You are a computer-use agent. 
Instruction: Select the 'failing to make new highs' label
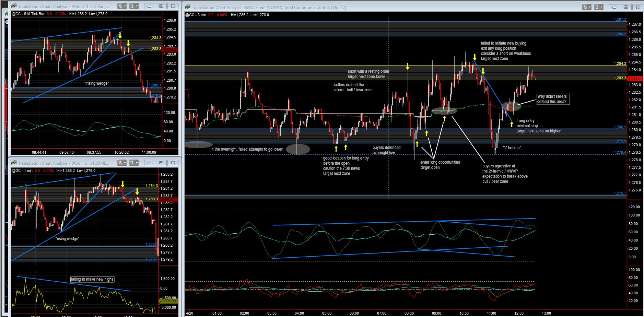click(x=92, y=279)
